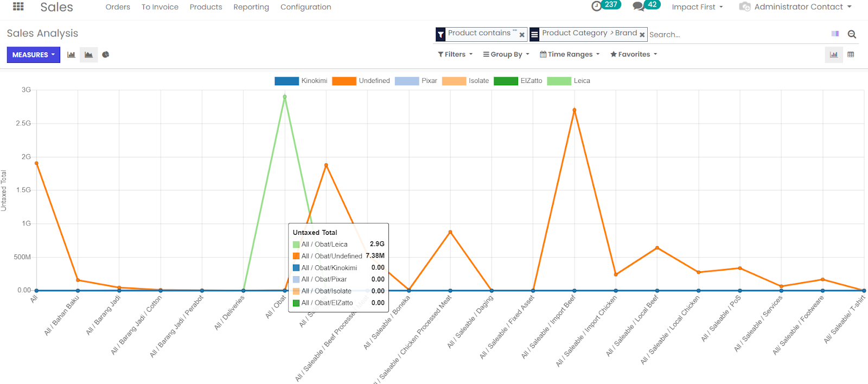The width and height of the screenshot is (868, 384).
Task: Click the 7.38M value in the tooltip
Action: 375,256
